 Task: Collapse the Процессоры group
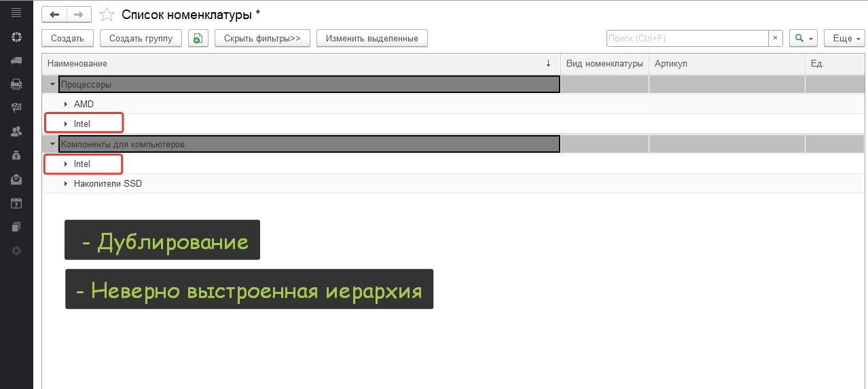(52, 85)
